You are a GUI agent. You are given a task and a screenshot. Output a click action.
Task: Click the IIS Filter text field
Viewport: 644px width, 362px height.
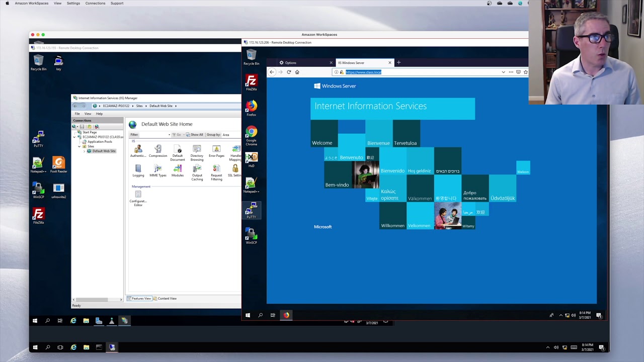coord(153,135)
